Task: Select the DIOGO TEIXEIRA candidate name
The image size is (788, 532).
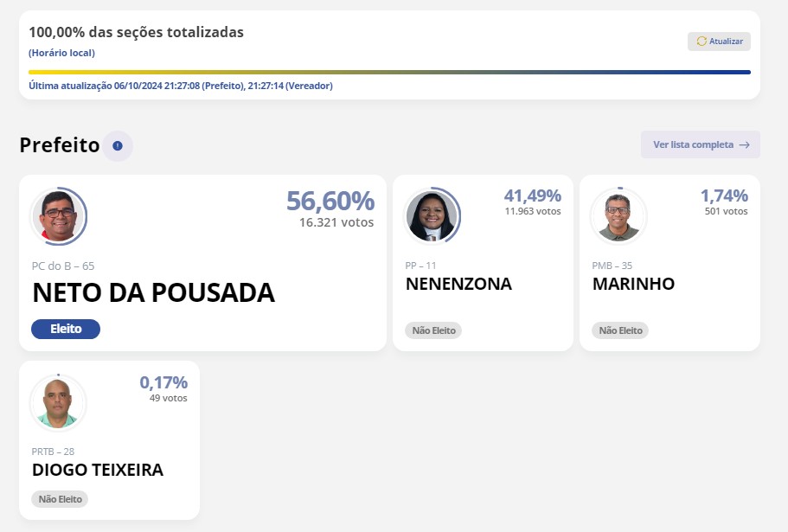Action: (98, 470)
